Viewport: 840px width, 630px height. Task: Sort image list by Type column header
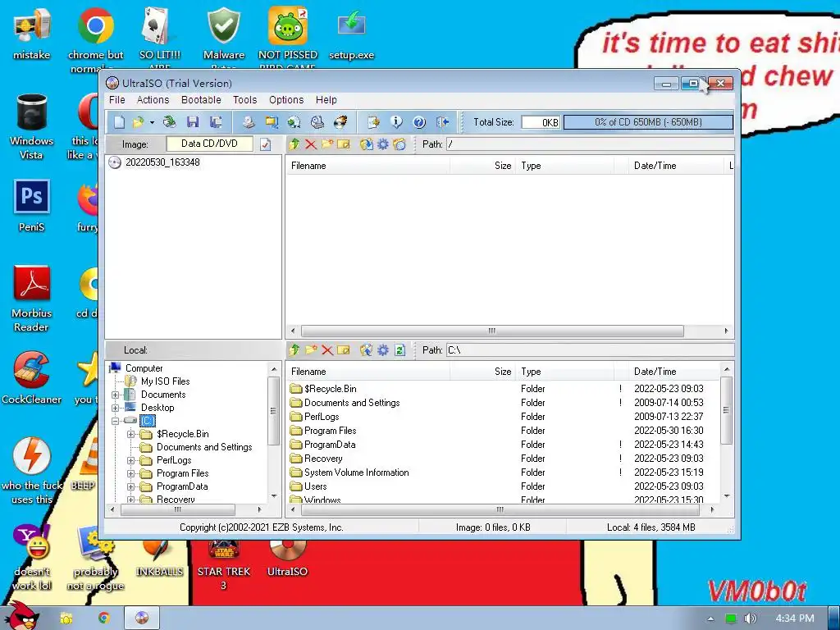(565, 166)
